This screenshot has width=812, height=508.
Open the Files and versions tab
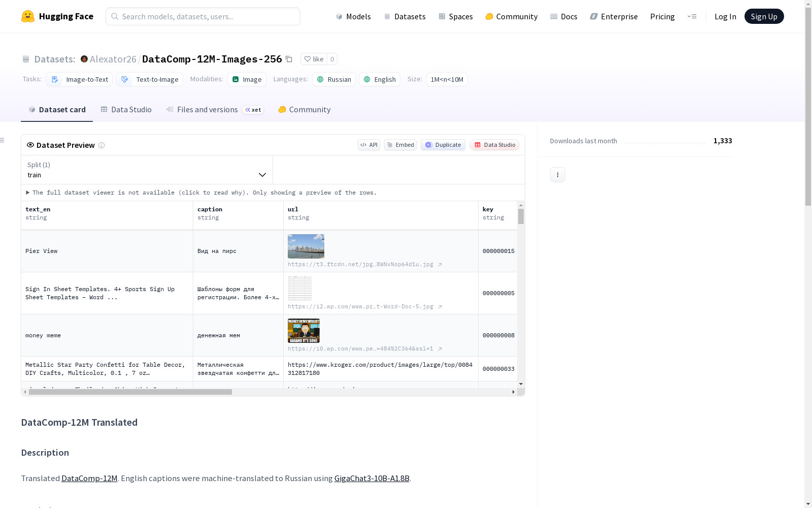pos(215,110)
